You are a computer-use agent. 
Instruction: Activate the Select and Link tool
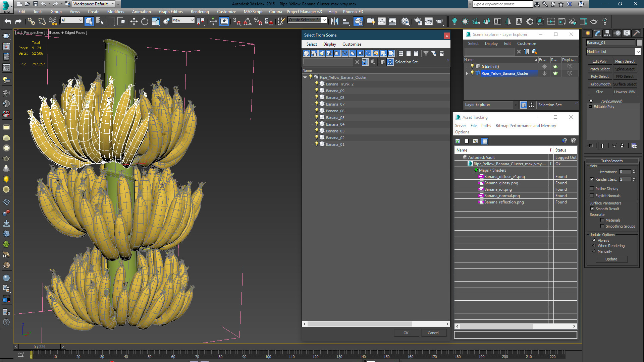click(31, 21)
